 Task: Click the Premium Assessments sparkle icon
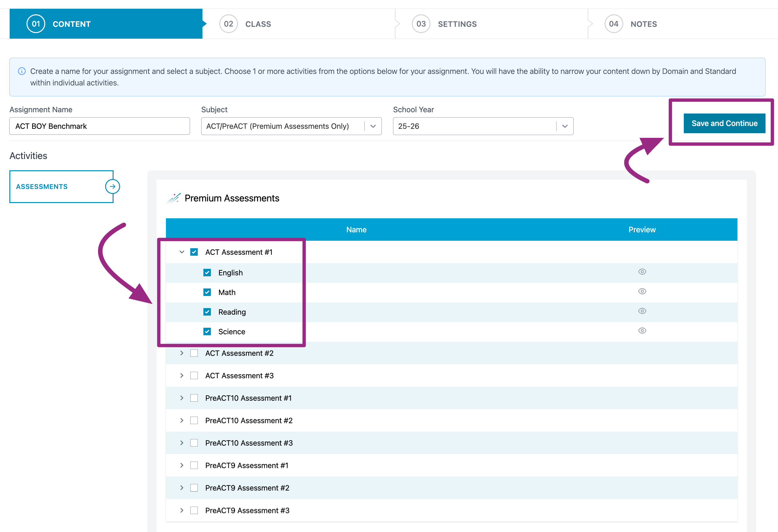pos(174,198)
